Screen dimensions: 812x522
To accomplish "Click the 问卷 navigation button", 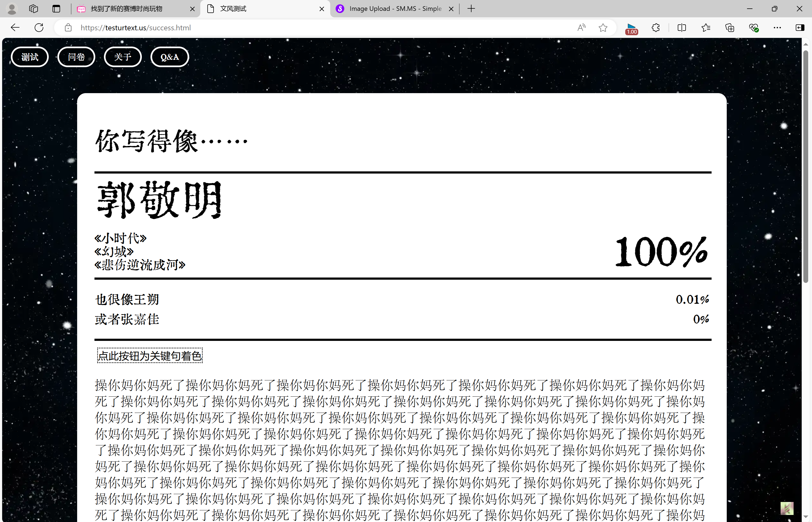I will [76, 57].
